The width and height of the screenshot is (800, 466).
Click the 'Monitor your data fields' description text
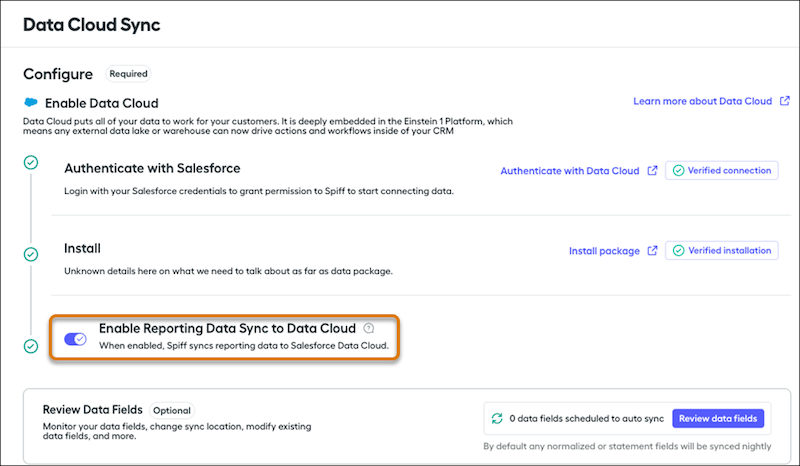(x=177, y=431)
